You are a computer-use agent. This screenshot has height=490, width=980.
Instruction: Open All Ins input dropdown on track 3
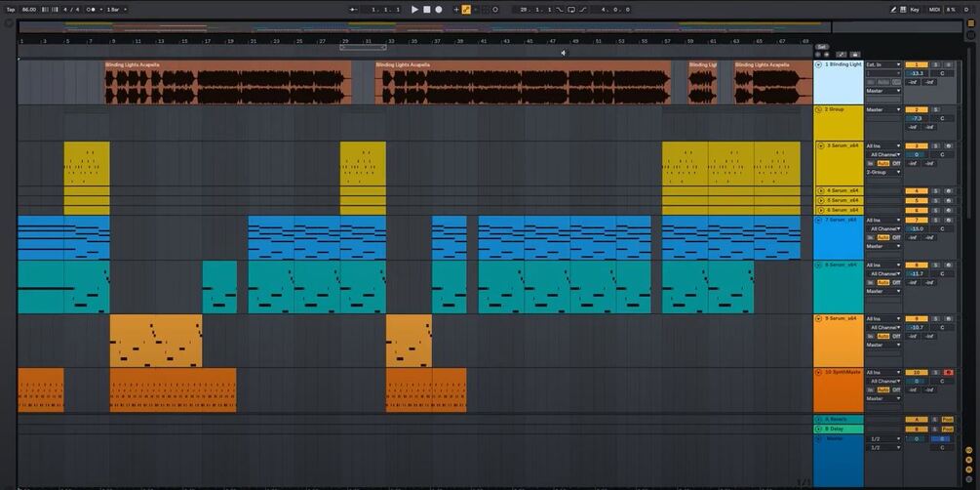(883, 145)
